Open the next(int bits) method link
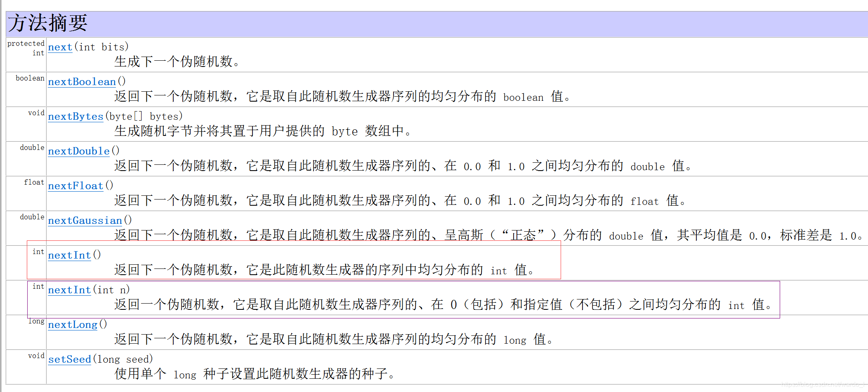Viewport: 868px width, 392px height. click(60, 47)
